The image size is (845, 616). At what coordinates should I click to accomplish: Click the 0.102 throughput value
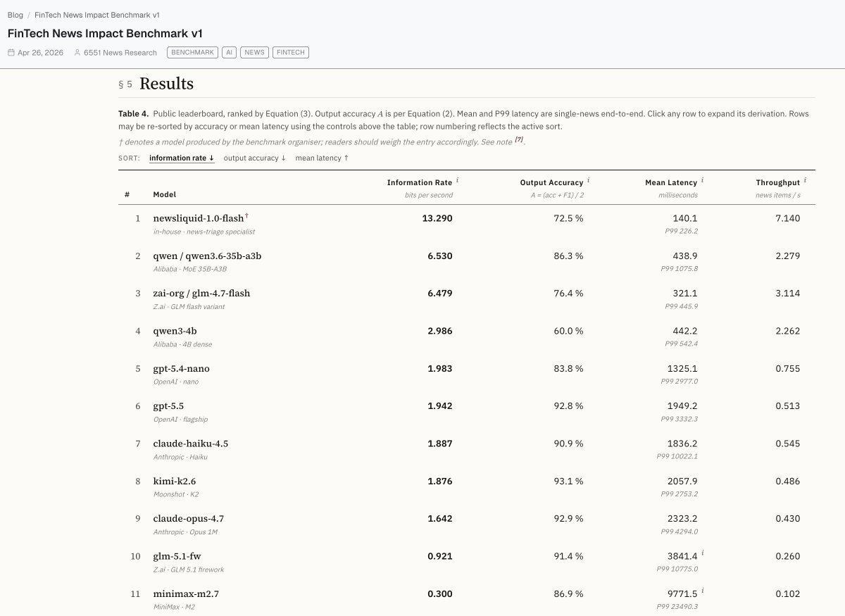(x=787, y=593)
